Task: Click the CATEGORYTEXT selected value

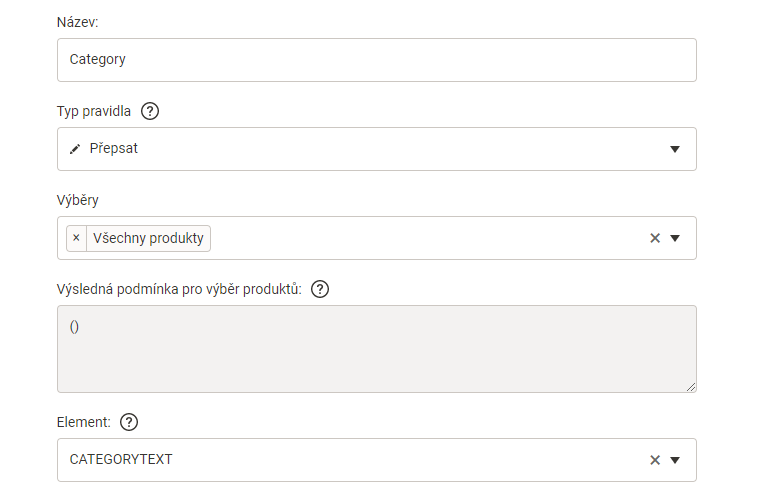Action: (x=121, y=460)
